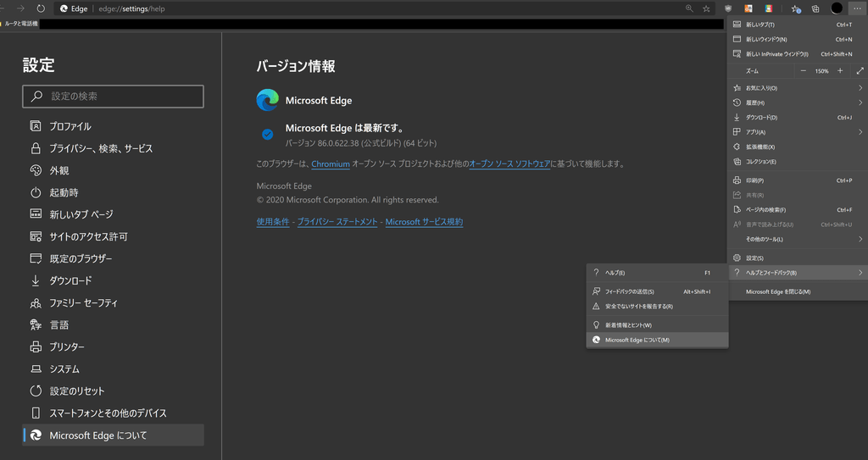Open the Chromium link
The height and width of the screenshot is (460, 868).
point(331,163)
